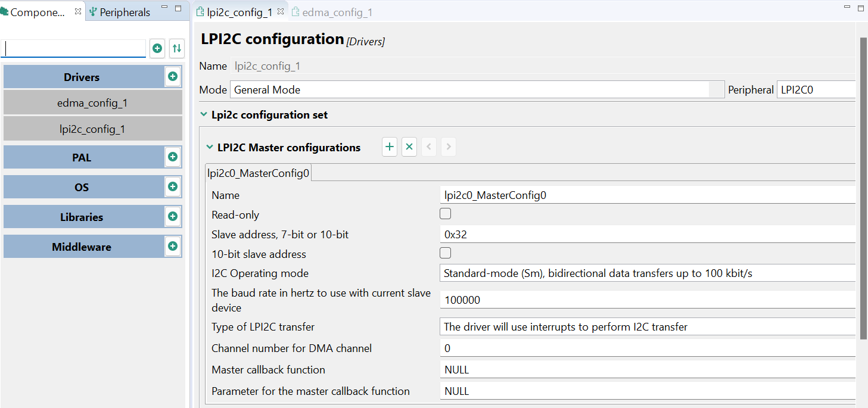Click the 'Slave address, 7-bit or 10-bit' label
868x408 pixels.
click(280, 235)
